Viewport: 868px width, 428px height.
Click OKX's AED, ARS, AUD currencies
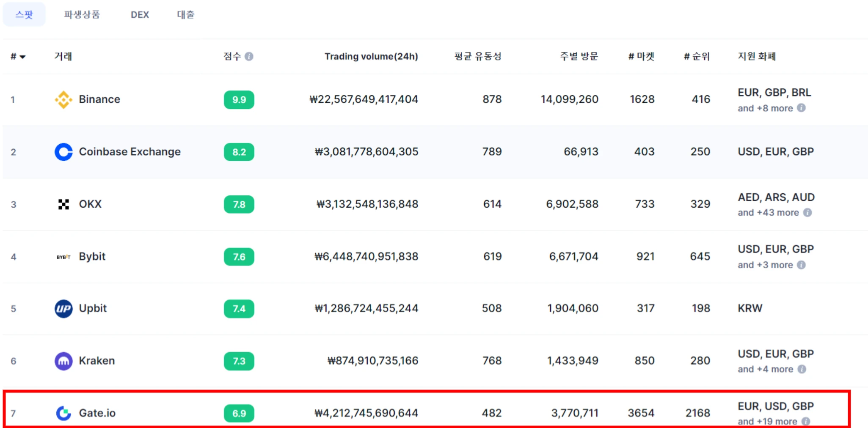tap(776, 198)
